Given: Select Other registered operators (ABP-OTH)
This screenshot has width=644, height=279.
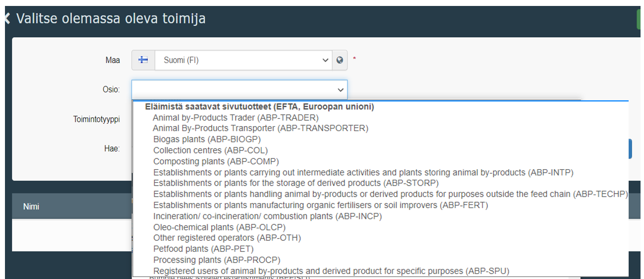Looking at the screenshot, I should coord(227,238).
